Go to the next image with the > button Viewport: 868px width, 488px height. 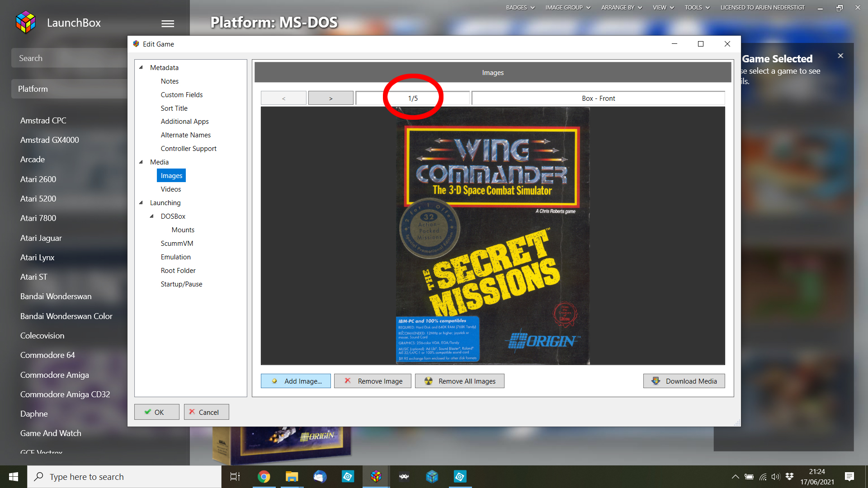point(331,98)
